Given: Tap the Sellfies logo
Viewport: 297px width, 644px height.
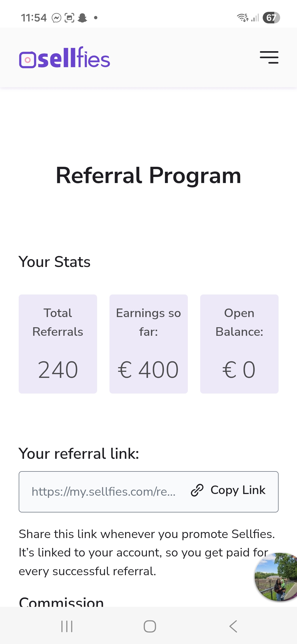Looking at the screenshot, I should tap(65, 58).
